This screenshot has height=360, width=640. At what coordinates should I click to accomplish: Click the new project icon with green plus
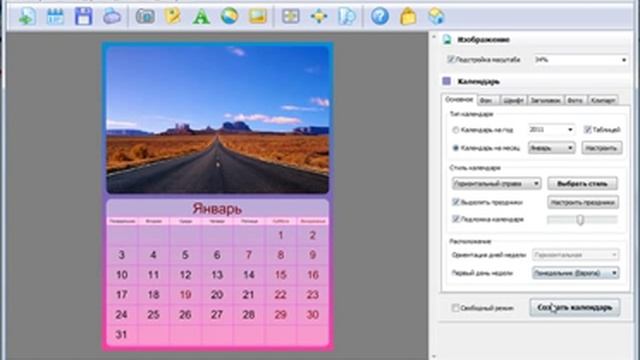pyautogui.click(x=27, y=17)
